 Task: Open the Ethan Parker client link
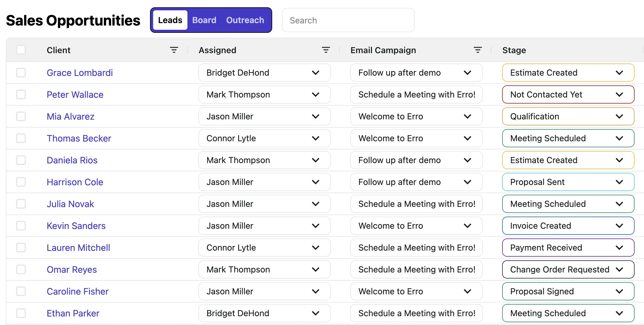coord(73,313)
